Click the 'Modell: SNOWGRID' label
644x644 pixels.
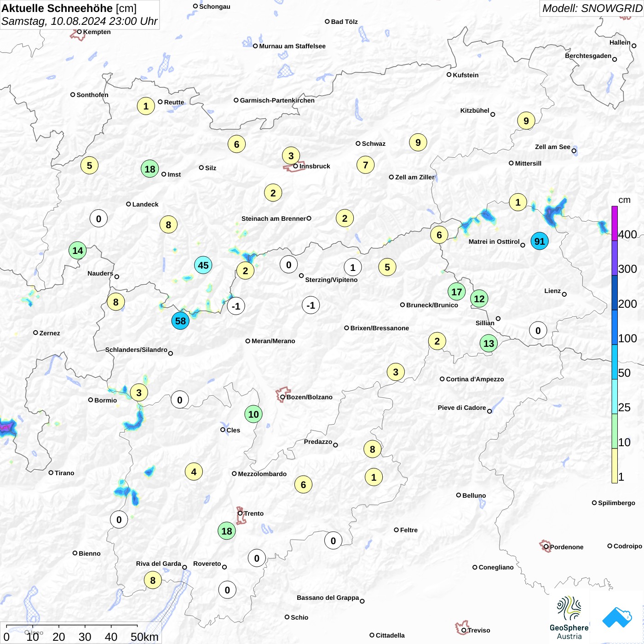pyautogui.click(x=592, y=8)
